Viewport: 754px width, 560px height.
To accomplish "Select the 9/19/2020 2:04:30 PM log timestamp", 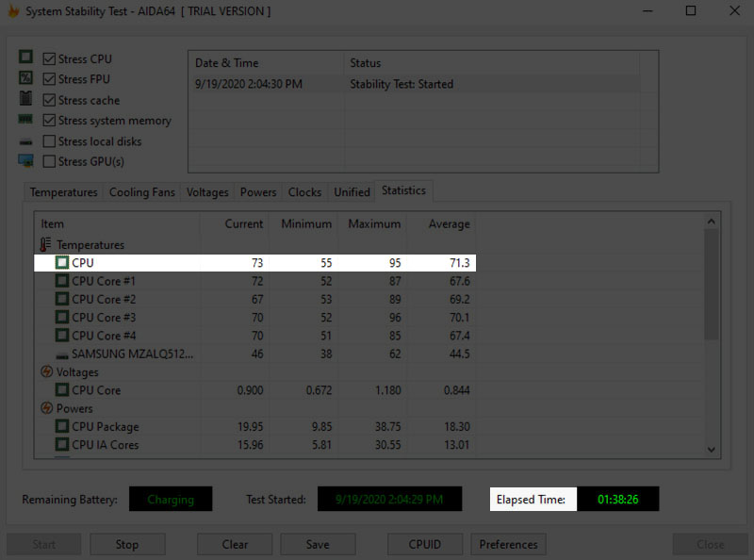I will click(249, 84).
